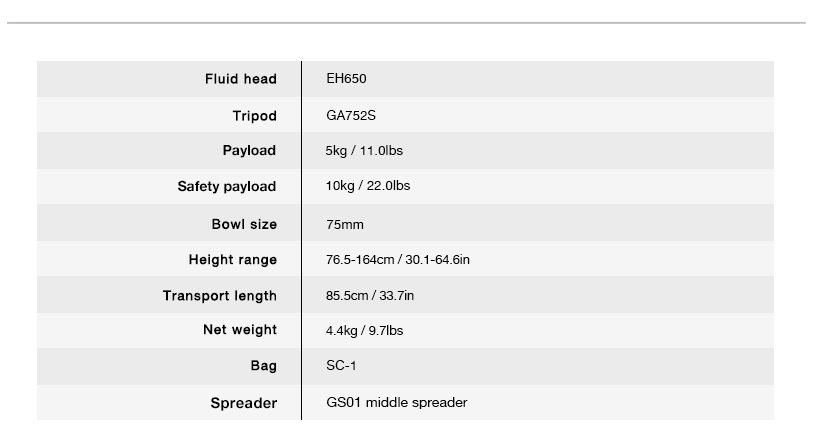Click the Tripod row label
Screen dimensions: 817x439
point(254,116)
